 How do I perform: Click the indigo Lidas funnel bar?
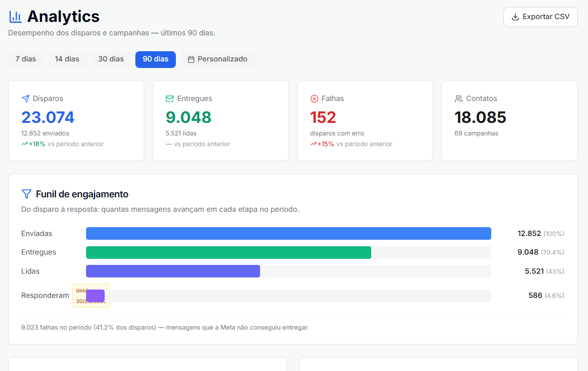point(173,271)
